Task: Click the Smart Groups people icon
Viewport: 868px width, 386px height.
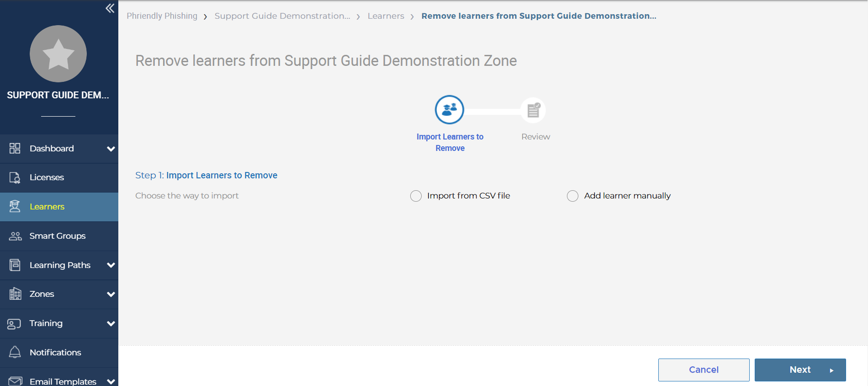Action: 15,236
